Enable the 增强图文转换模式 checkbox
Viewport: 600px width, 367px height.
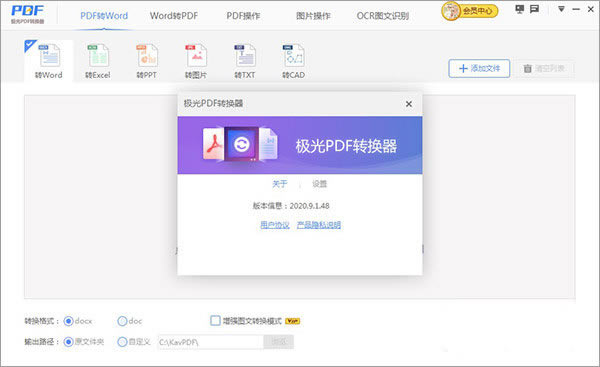pos(215,320)
